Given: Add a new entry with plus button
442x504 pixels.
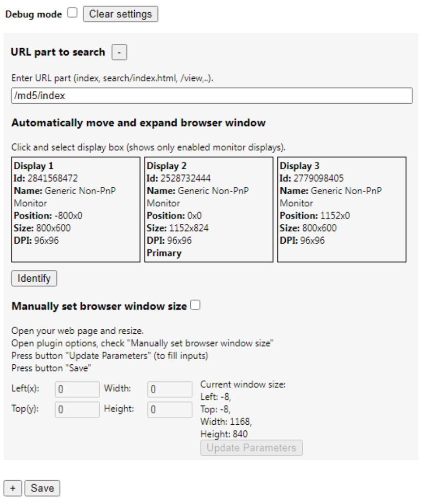Looking at the screenshot, I should click(13, 488).
